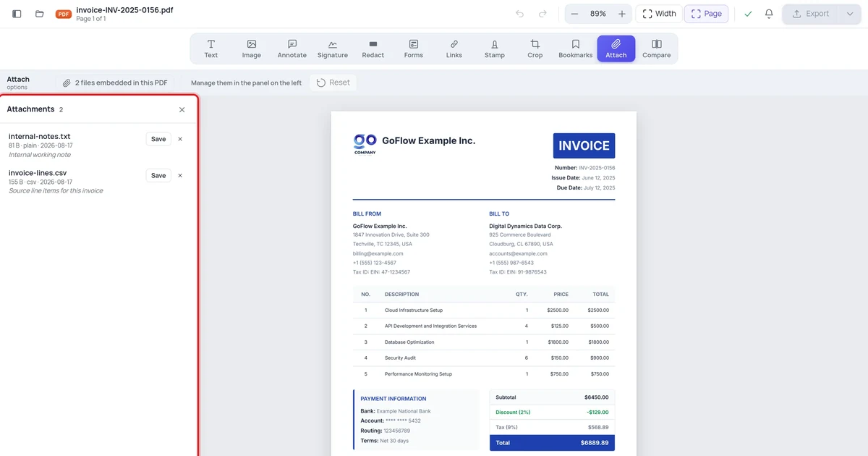Expand the Export dropdown arrow
This screenshot has height=456, width=868.
[850, 14]
